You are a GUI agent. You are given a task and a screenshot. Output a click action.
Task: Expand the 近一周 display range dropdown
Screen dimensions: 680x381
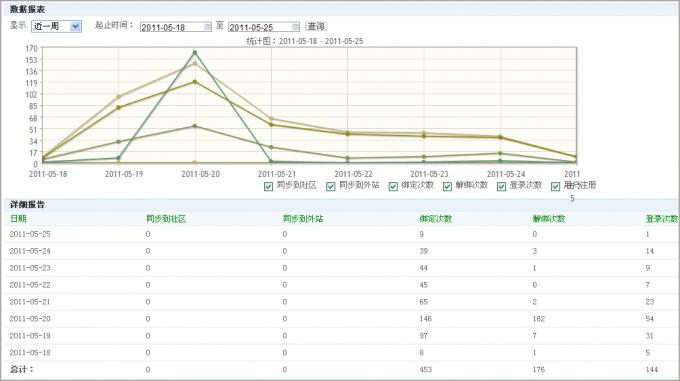click(56, 26)
